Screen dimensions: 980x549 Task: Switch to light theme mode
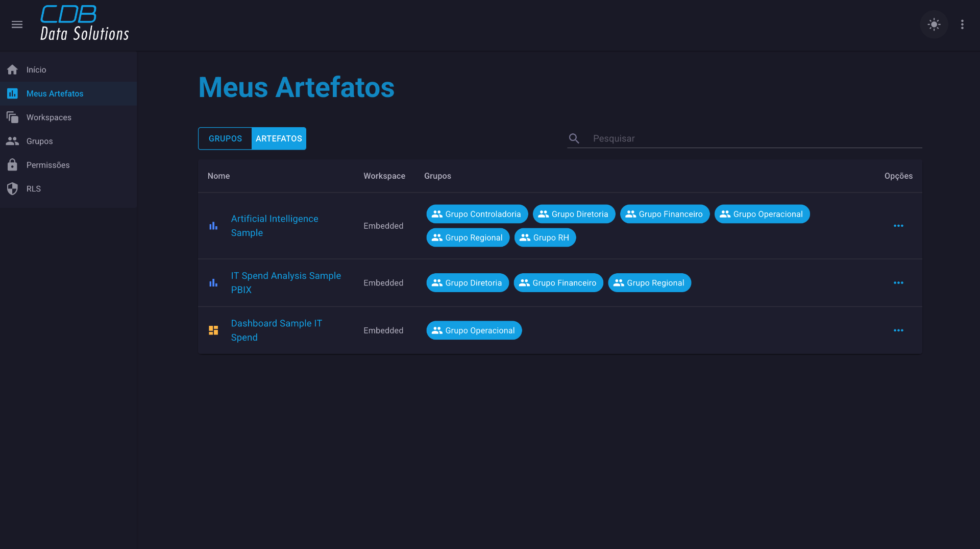click(934, 25)
